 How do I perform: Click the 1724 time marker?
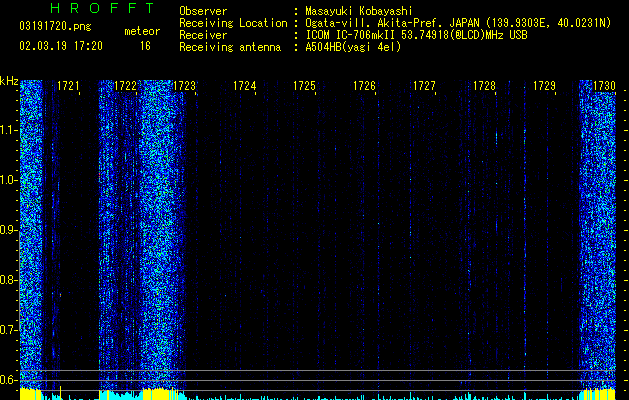point(244,86)
